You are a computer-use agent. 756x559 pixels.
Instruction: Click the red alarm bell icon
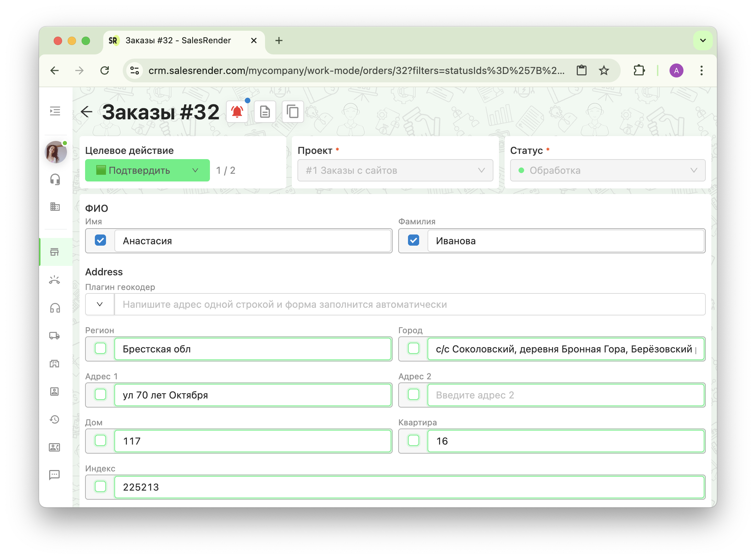click(237, 112)
